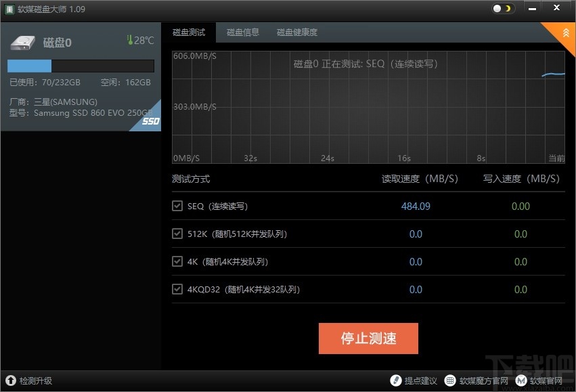Switch to the 磁盘信息 tab
The image size is (576, 392).
click(242, 32)
